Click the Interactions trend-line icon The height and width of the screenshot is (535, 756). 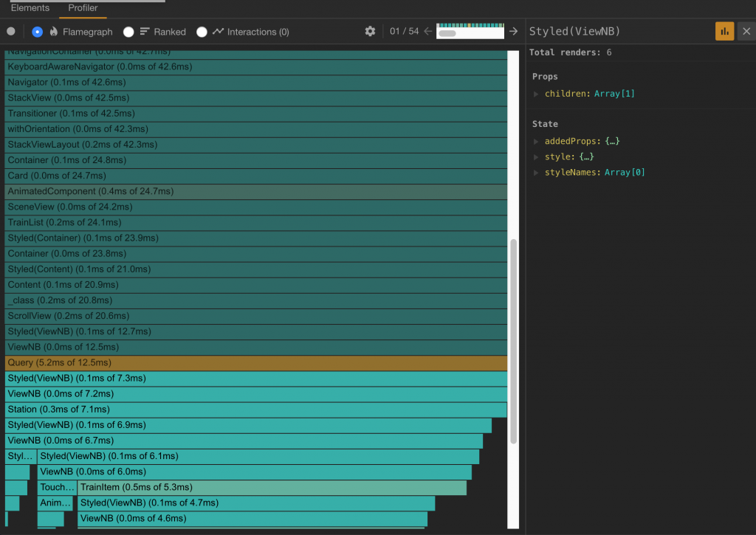coord(218,32)
